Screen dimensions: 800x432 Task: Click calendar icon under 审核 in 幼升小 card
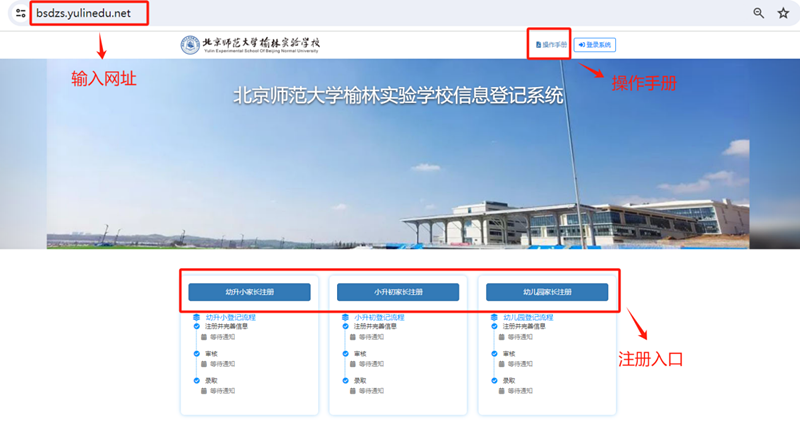point(204,364)
